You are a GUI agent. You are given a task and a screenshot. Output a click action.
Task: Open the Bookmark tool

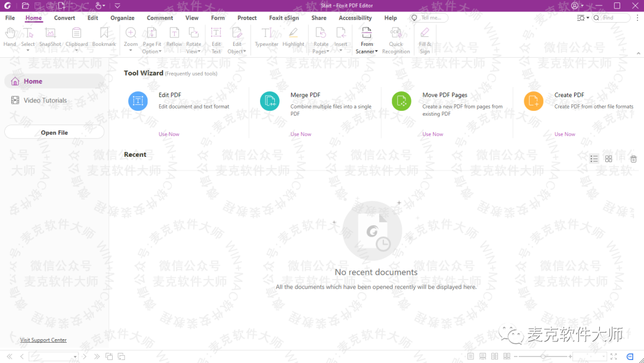pyautogui.click(x=104, y=37)
